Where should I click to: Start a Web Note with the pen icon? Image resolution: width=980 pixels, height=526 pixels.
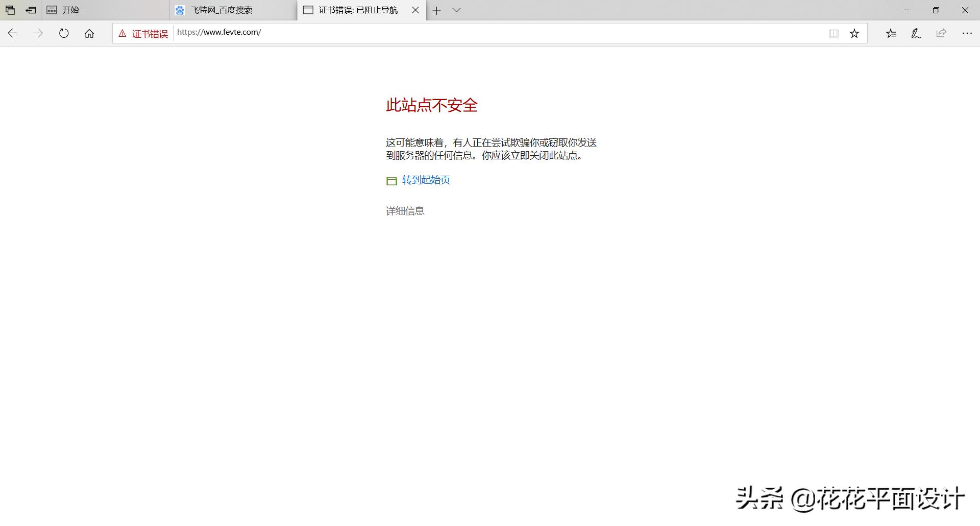pyautogui.click(x=915, y=33)
